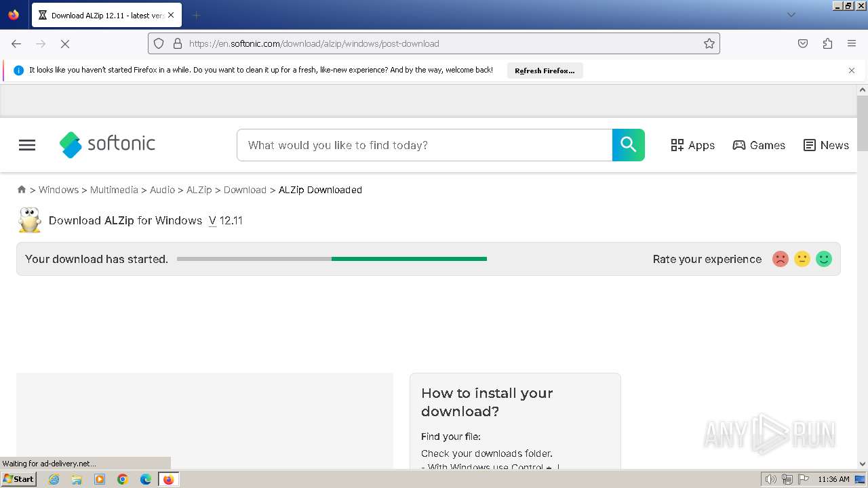Click the URL address bar

pos(434,43)
